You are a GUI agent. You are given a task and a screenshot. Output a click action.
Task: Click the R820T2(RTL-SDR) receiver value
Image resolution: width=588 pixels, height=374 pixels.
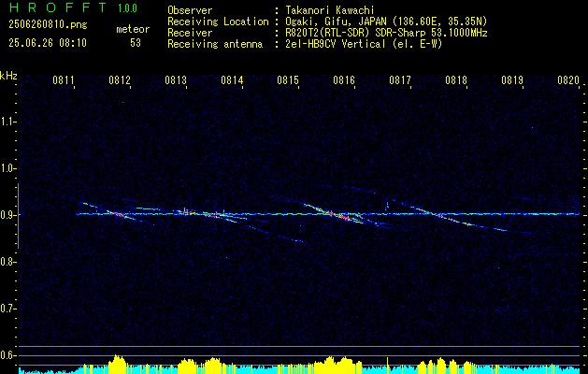point(386,33)
